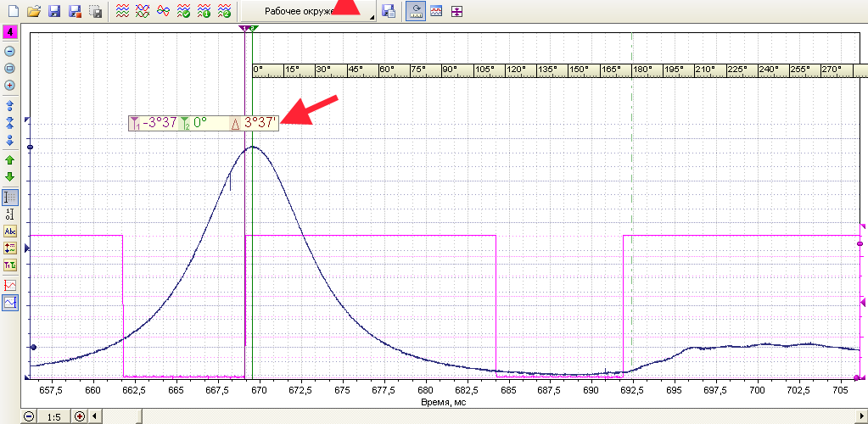Click the 90° label on angle ruler
Viewport: 868px width, 424px height.
click(449, 70)
